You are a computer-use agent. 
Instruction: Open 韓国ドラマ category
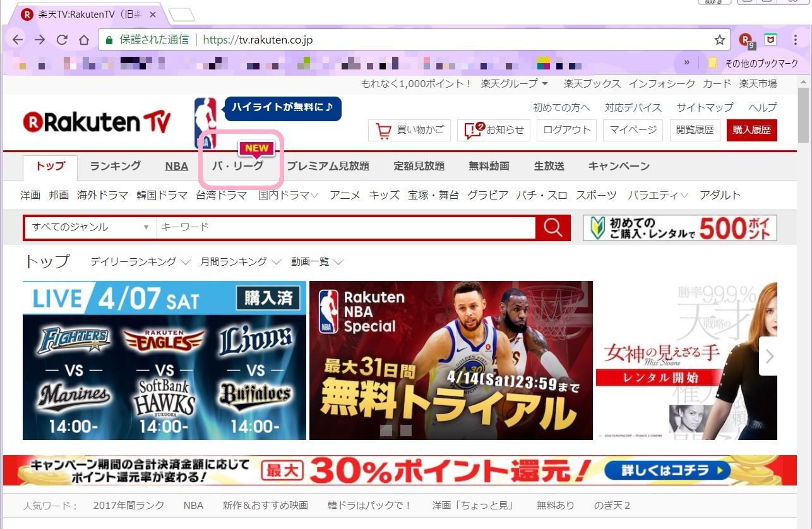click(x=162, y=195)
